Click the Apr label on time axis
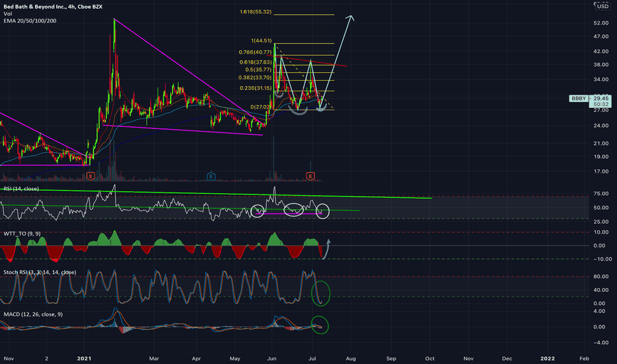Image resolution: width=617 pixels, height=364 pixels. (196, 359)
